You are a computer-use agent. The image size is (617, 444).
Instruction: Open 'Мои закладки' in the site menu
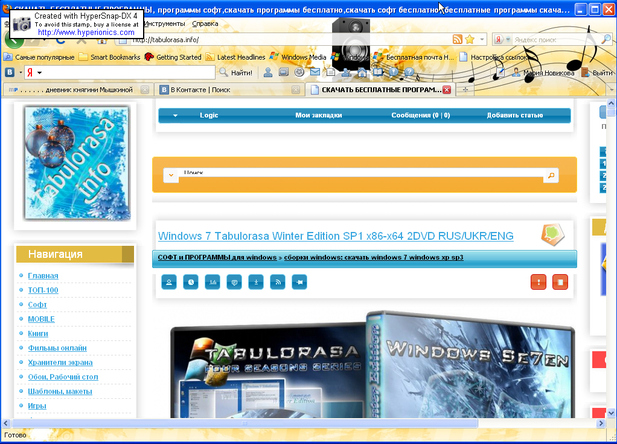pyautogui.click(x=318, y=115)
